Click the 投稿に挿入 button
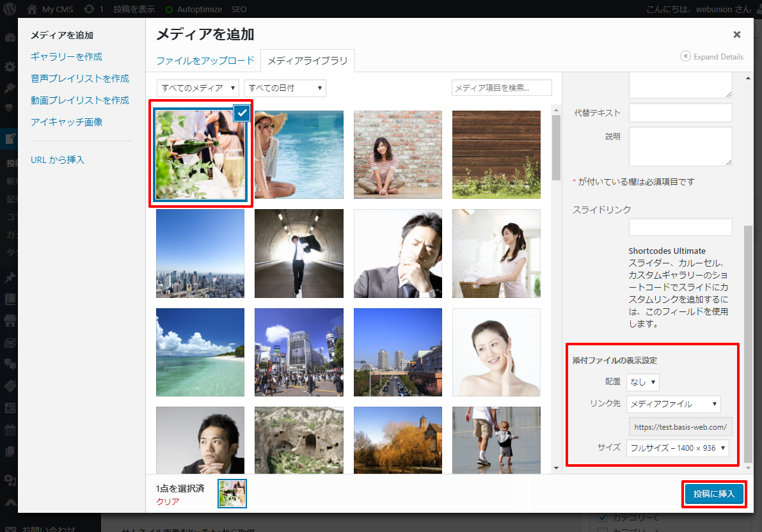The image size is (762, 532). [714, 494]
